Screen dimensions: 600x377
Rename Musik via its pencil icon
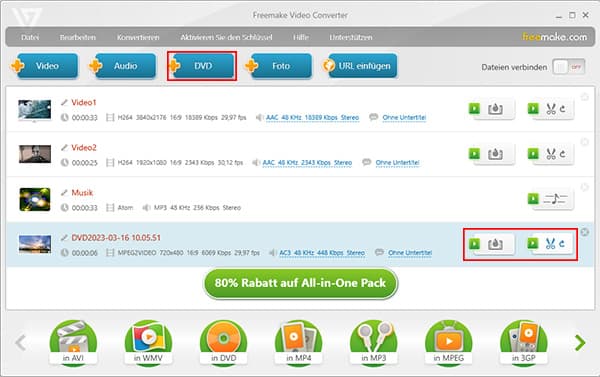coord(64,193)
